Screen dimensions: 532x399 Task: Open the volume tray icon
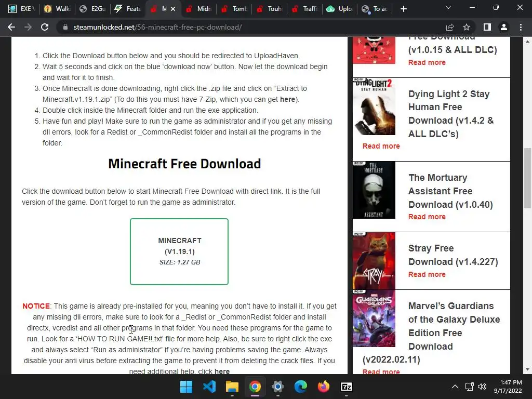(x=482, y=387)
